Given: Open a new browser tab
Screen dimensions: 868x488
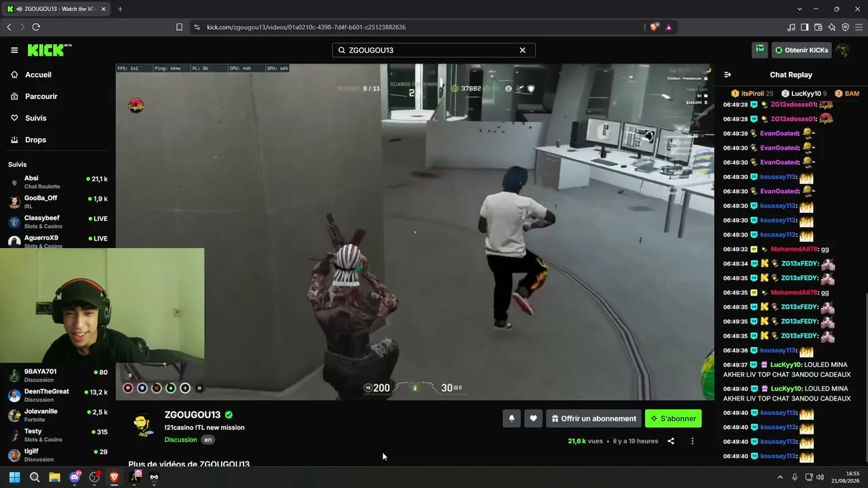Looking at the screenshot, I should [x=120, y=9].
